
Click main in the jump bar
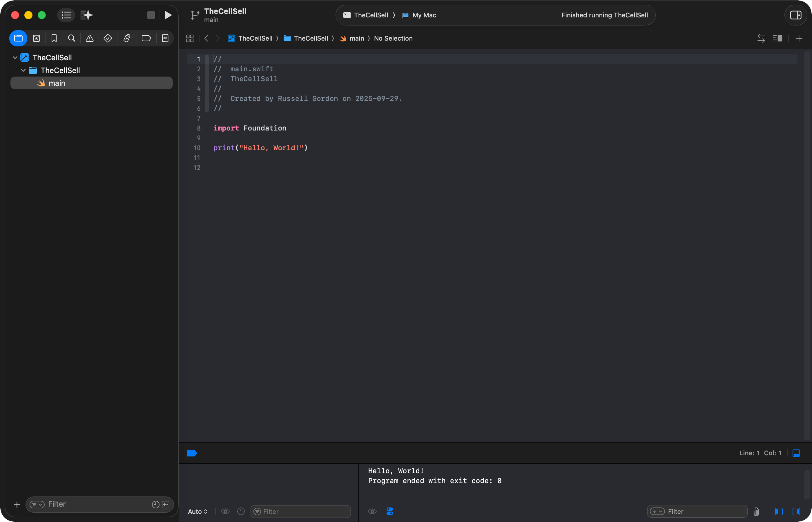pos(356,38)
